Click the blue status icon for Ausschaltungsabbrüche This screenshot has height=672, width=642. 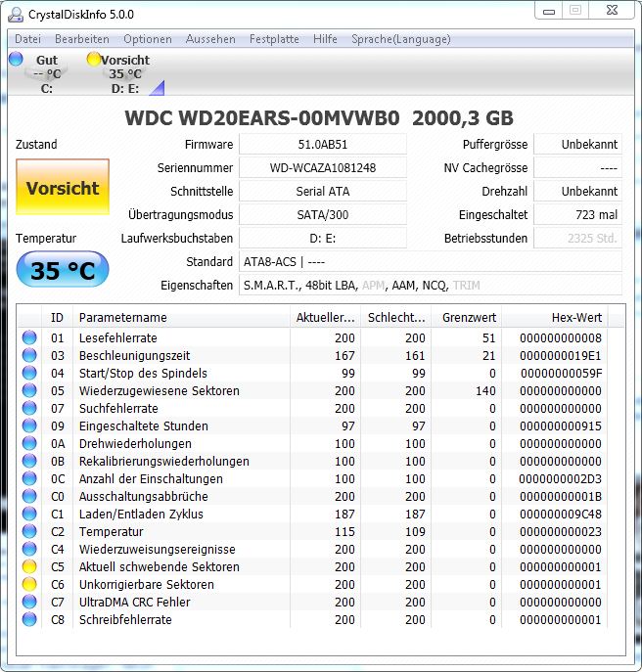[29, 496]
